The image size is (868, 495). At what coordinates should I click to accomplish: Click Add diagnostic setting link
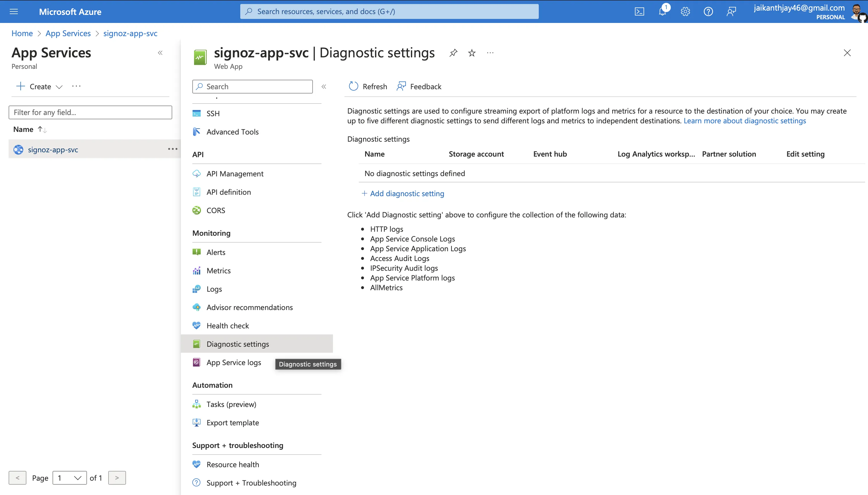tap(403, 194)
